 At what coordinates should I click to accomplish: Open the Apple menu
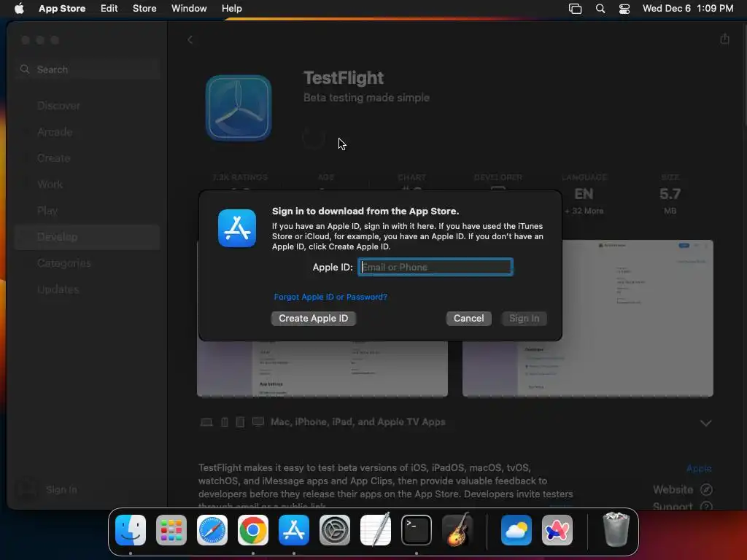[x=19, y=9]
